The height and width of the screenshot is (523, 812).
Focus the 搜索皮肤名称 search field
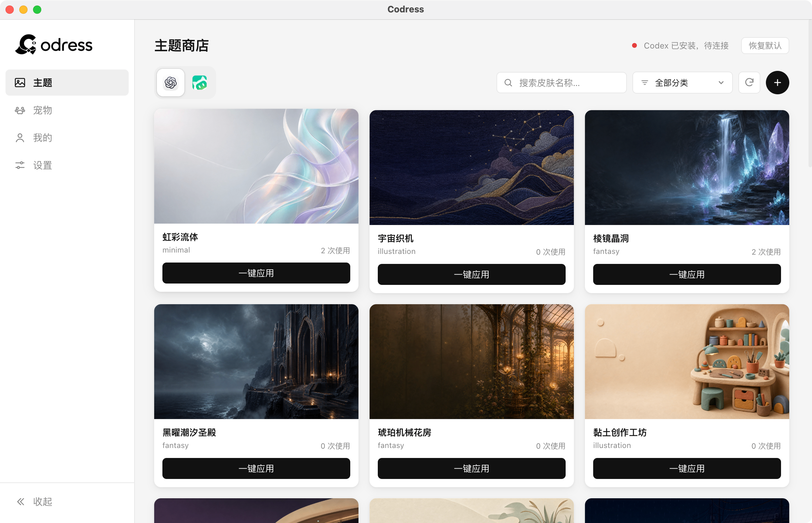(562, 83)
